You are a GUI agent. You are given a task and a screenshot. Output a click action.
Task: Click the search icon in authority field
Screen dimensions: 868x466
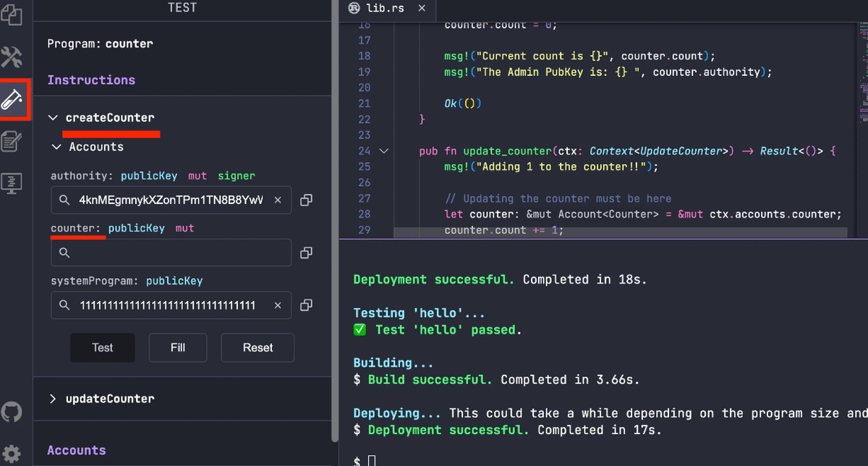click(x=64, y=200)
